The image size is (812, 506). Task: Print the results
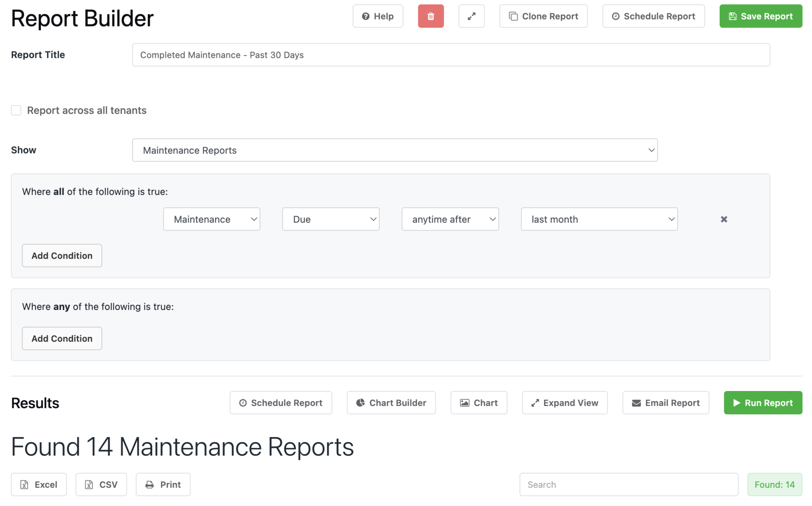pos(163,484)
